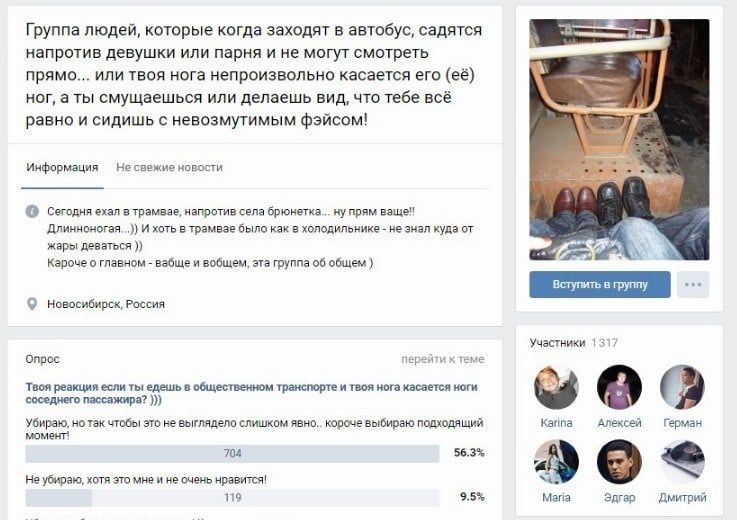The image size is (737, 520).
Task: Select the 9.5% poll option bar
Action: click(232, 497)
